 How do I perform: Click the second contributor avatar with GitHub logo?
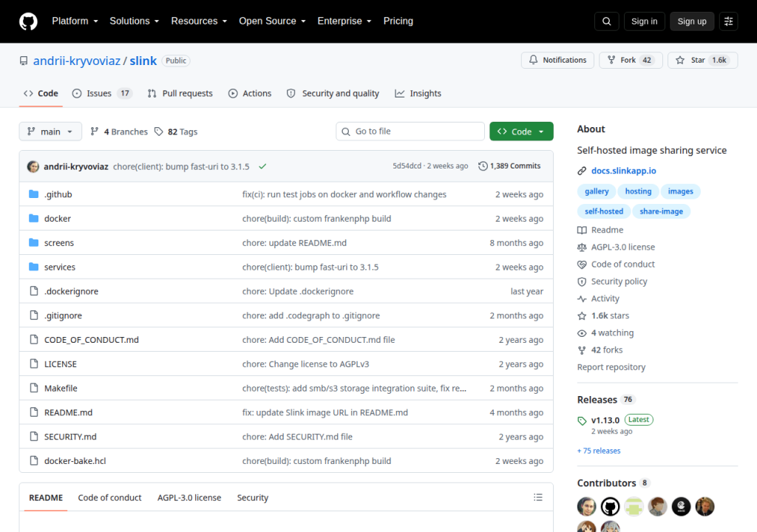pyautogui.click(x=610, y=506)
